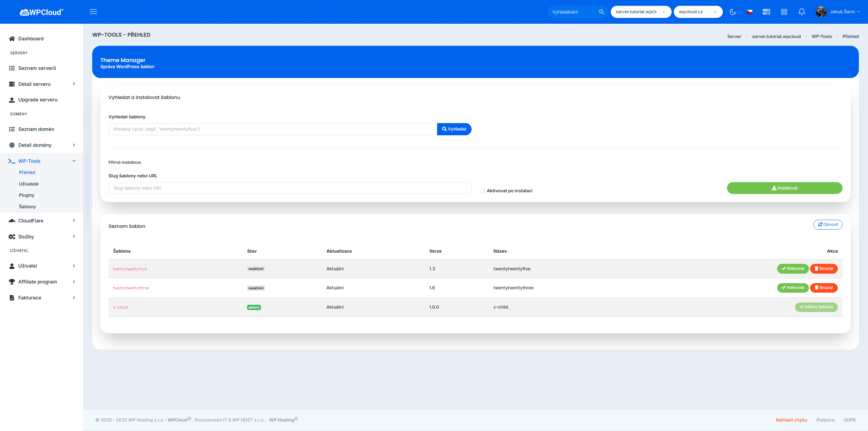Click the Czech flag language icon
This screenshot has height=431, width=868.
pos(750,12)
